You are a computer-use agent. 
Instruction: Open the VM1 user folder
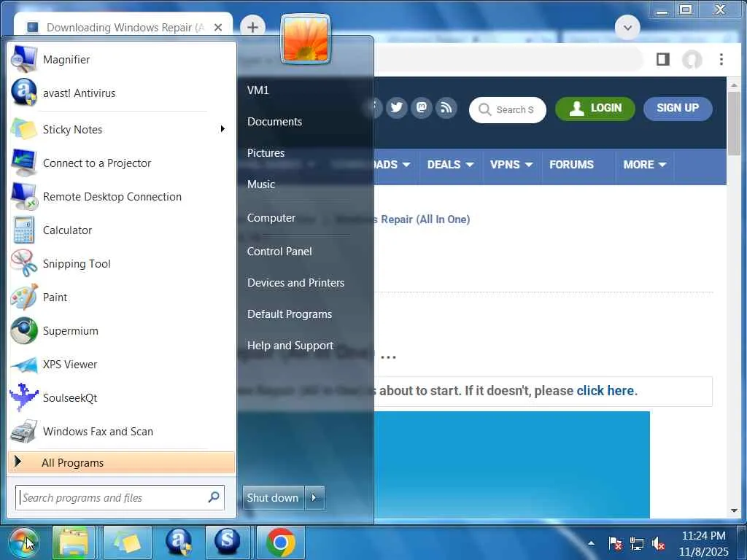pos(258,90)
